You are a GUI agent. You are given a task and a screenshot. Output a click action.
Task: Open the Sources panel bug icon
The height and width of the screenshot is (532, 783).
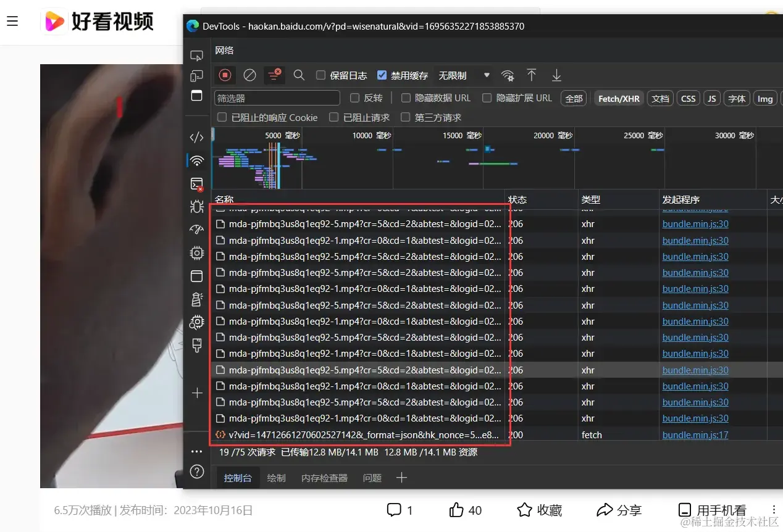(x=197, y=207)
